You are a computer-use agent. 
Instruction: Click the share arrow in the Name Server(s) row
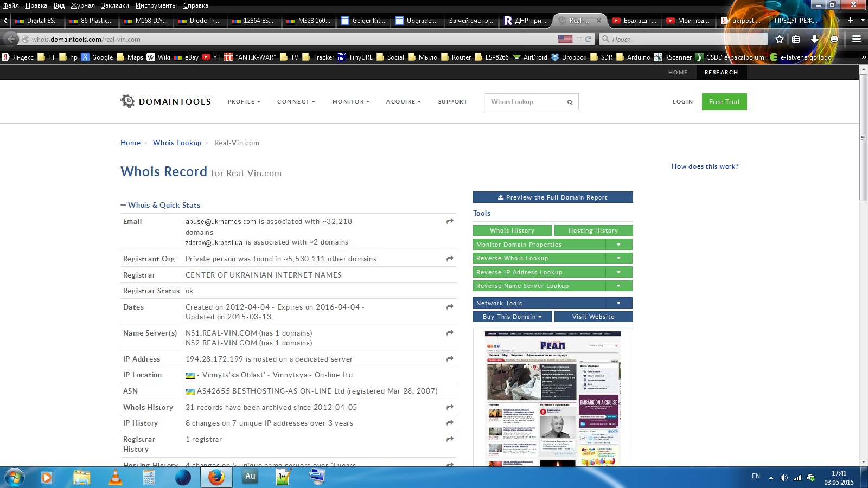(450, 333)
